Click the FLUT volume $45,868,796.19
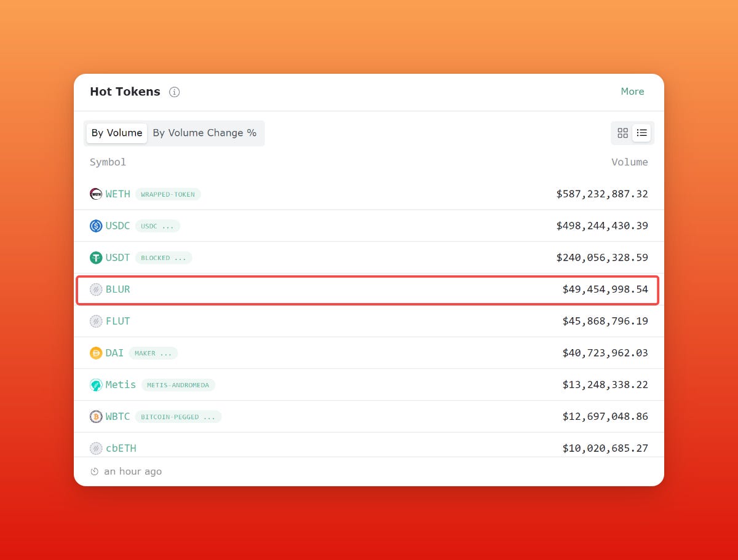Screen dimensions: 738x560 point(605,321)
